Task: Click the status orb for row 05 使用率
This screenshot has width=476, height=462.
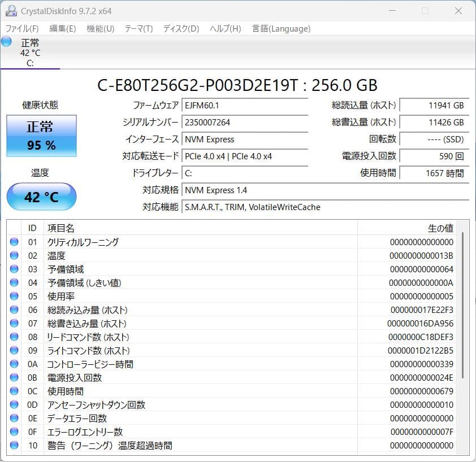Action: coord(14,296)
